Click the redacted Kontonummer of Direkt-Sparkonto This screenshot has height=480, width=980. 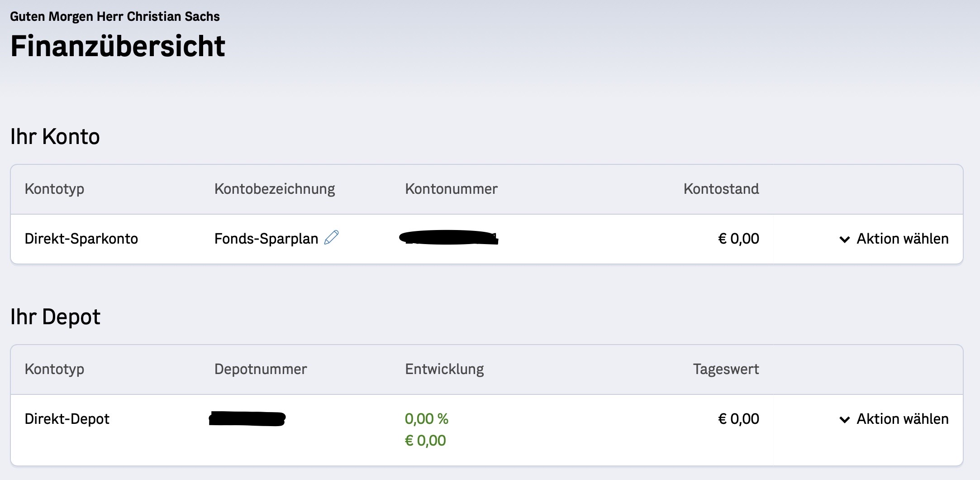click(x=448, y=238)
